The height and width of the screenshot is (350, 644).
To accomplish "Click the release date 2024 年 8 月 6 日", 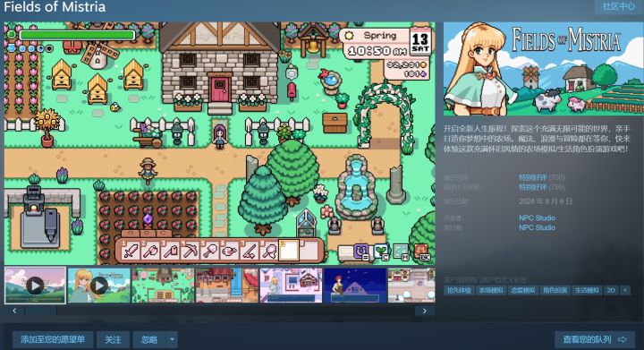I will (545, 201).
